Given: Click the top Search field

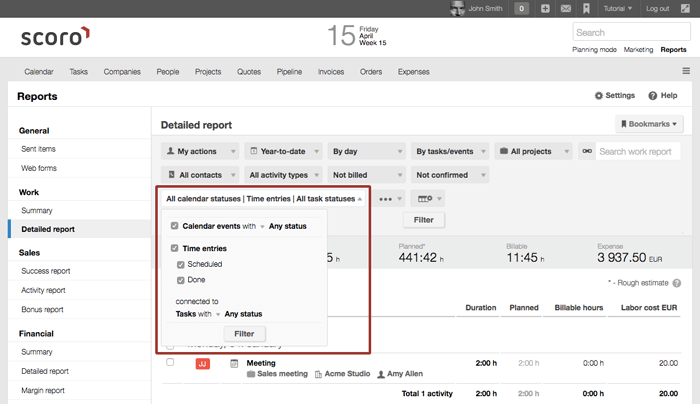Looking at the screenshot, I should point(631,33).
